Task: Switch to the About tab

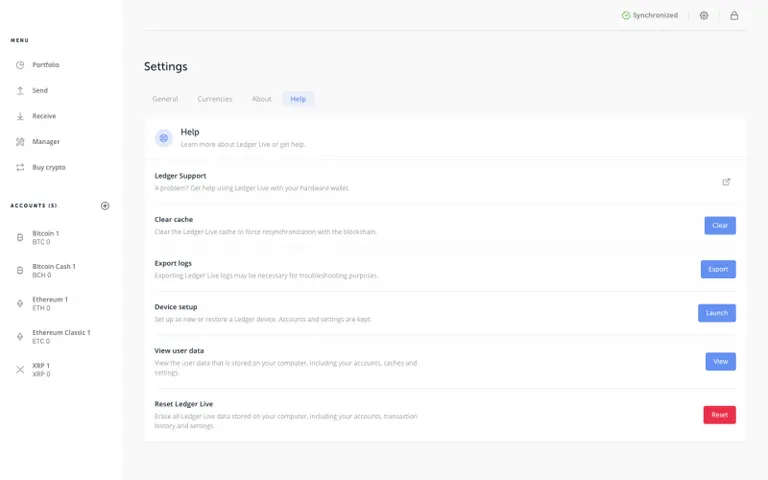Action: point(262,99)
